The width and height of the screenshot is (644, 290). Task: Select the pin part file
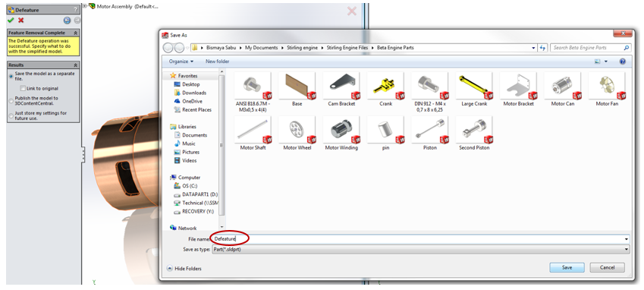tap(385, 134)
